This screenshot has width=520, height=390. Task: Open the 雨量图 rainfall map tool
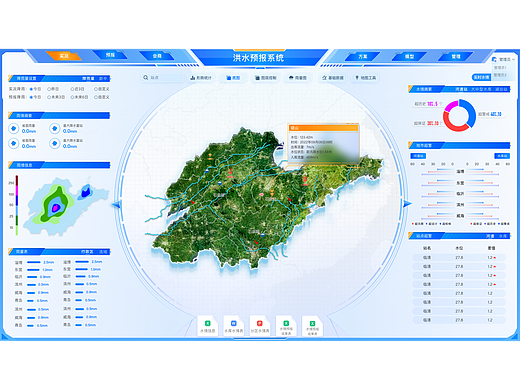click(298, 78)
